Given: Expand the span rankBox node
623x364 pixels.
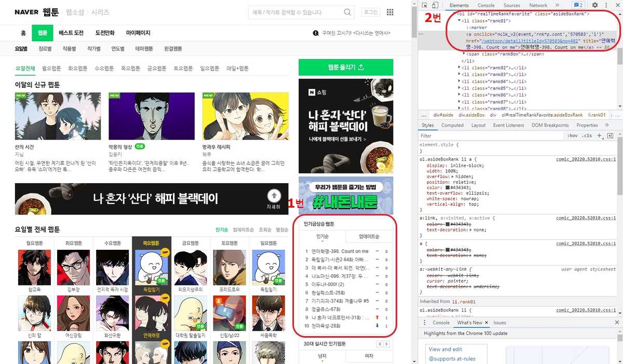Looking at the screenshot, I should click(x=464, y=53).
